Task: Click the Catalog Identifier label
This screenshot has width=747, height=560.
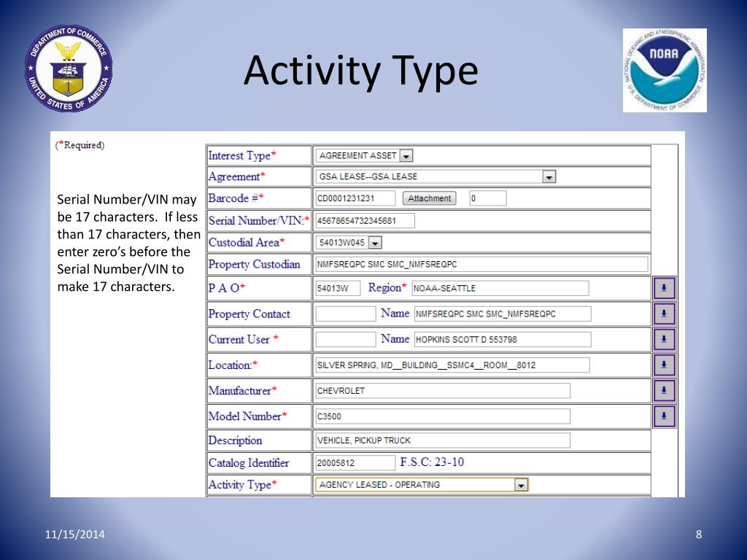Action: coord(249,463)
